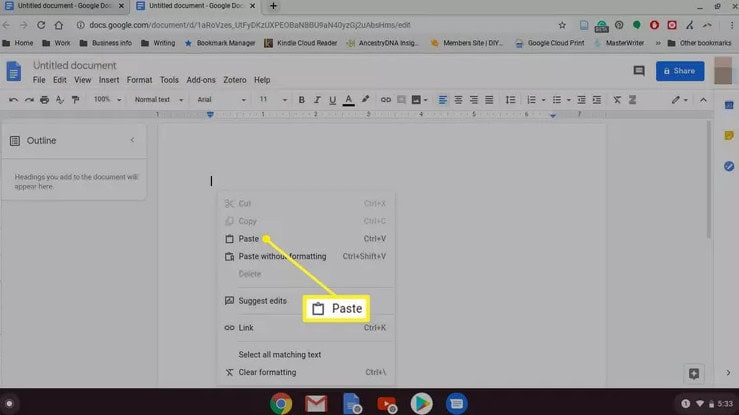
Task: Open the Bulleted list style dropdown arrow
Action: pyautogui.click(x=568, y=100)
